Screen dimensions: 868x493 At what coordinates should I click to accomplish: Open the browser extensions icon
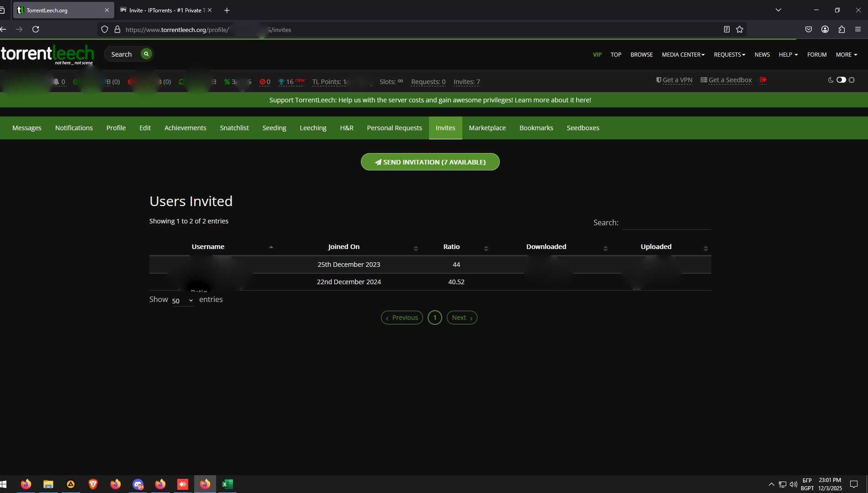click(842, 29)
